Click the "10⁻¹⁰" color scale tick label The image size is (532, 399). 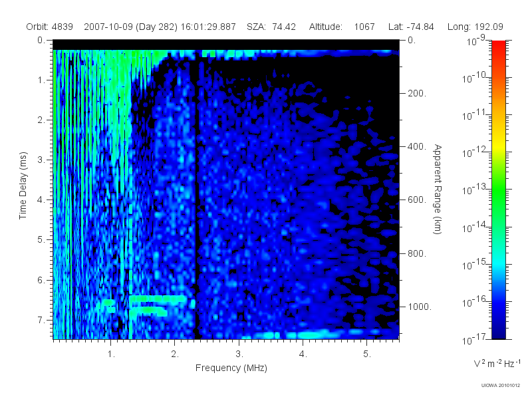pos(475,78)
